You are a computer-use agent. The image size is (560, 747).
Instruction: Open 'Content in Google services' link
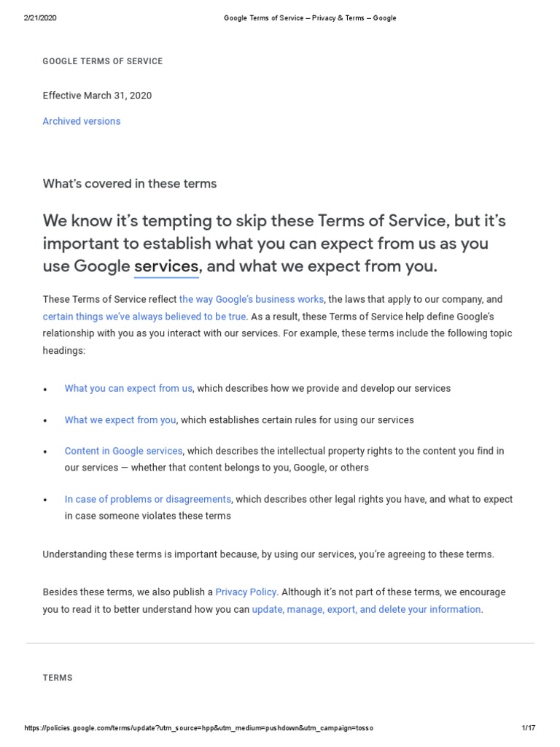click(123, 451)
